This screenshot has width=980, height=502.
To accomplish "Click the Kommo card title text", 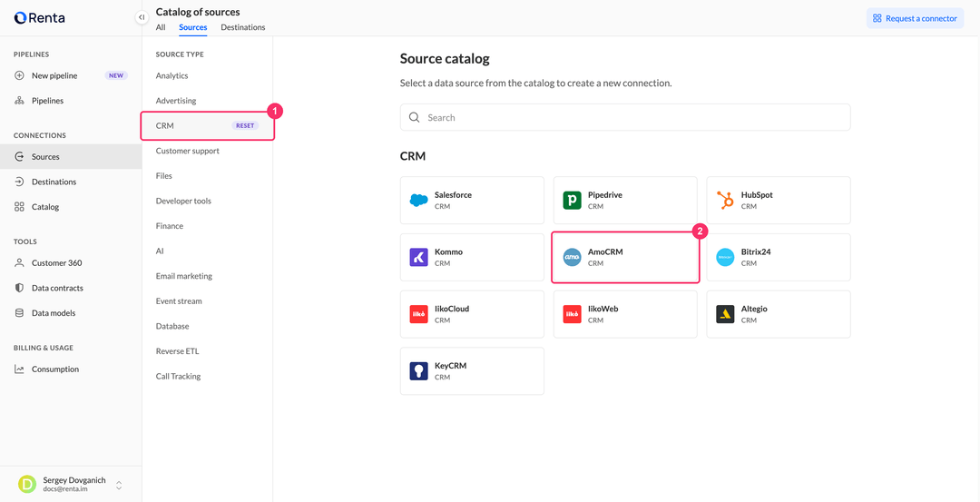I will tap(449, 252).
